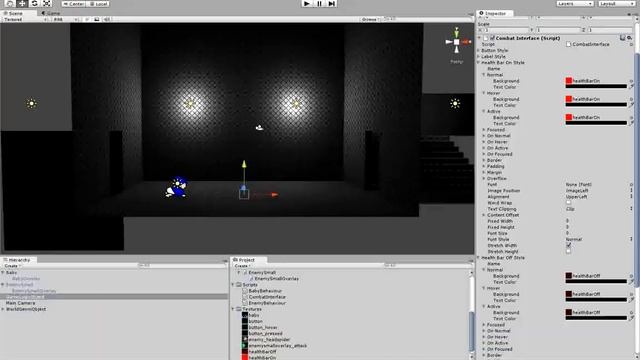Select the Scale tool in the toolbar
The height and width of the screenshot is (360, 640).
(47, 3)
